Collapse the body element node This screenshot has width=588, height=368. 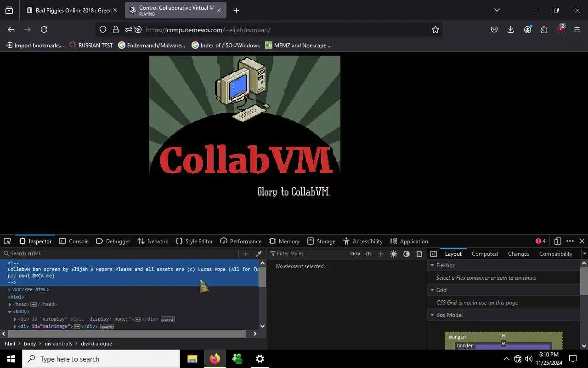point(10,312)
